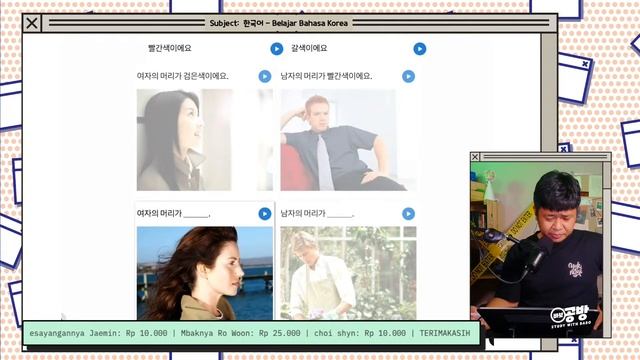
Task: Play audio for 남자의 머리가 빨간색이에요 sentence
Action: pos(408,76)
